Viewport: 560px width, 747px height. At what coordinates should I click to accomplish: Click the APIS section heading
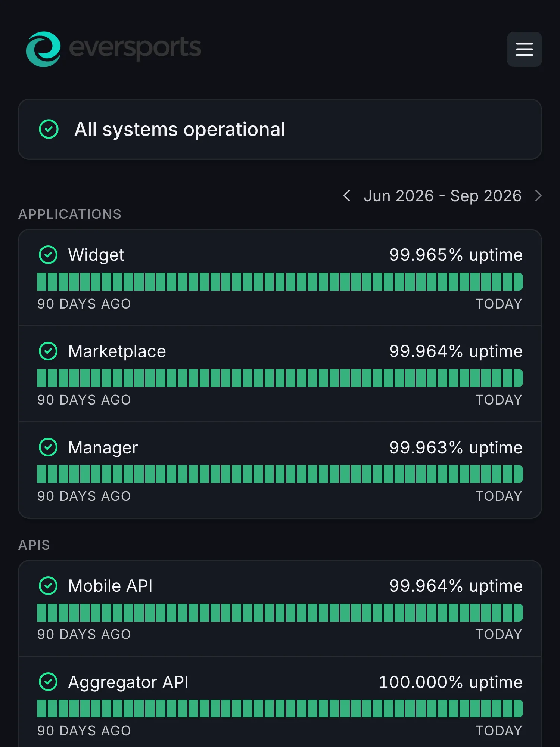(x=34, y=545)
